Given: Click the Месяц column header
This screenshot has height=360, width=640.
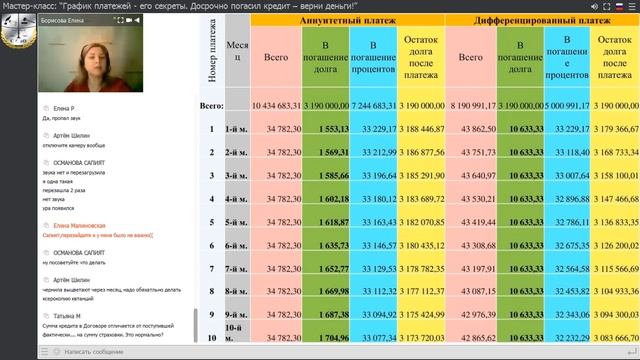Looking at the screenshot, I should (x=237, y=50).
